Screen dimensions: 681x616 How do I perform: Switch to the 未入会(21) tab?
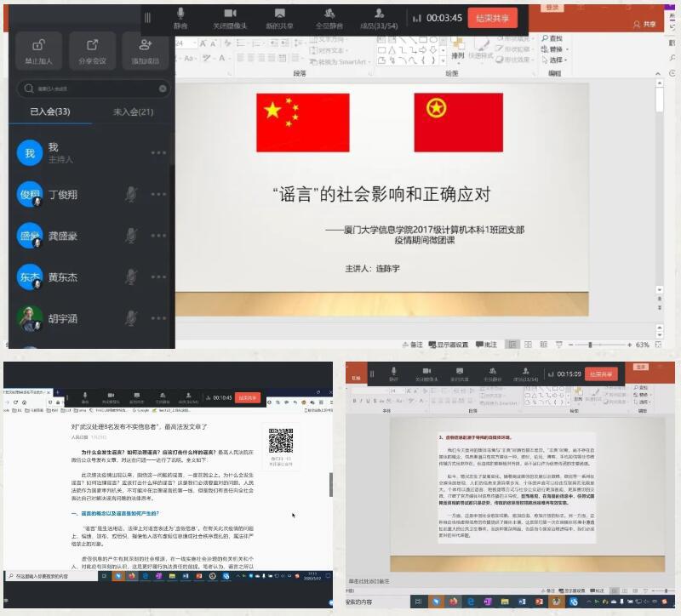pyautogui.click(x=133, y=112)
